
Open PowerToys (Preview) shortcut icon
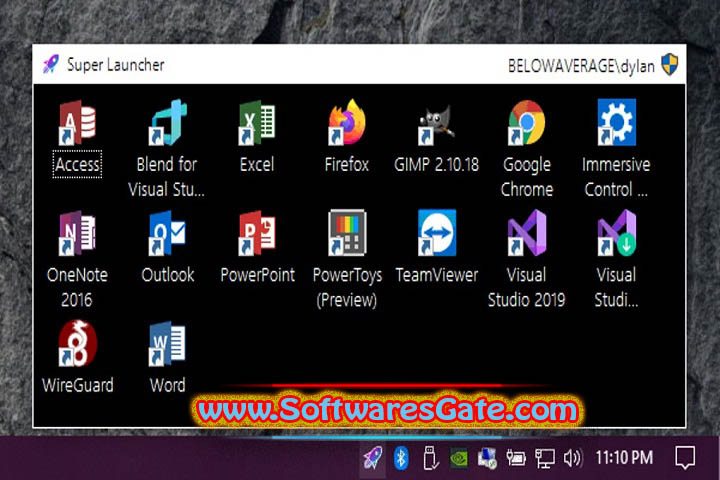point(347,232)
